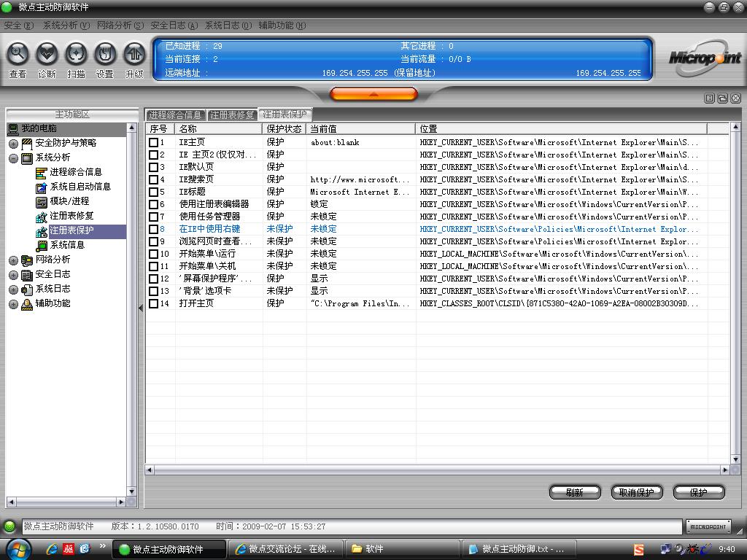Click the 刷新 refresh button
This screenshot has height=560, width=747.
tap(575, 492)
